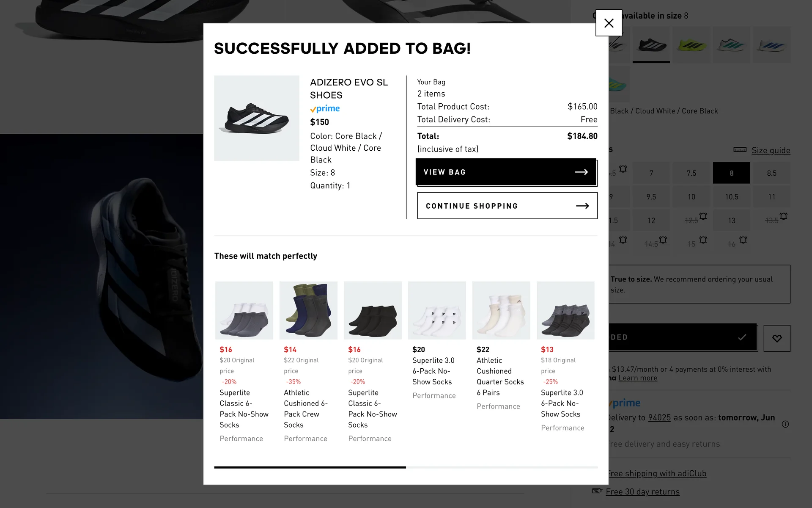The height and width of the screenshot is (508, 812).
Task: Click notify bell for size 13.5
Action: tap(783, 216)
